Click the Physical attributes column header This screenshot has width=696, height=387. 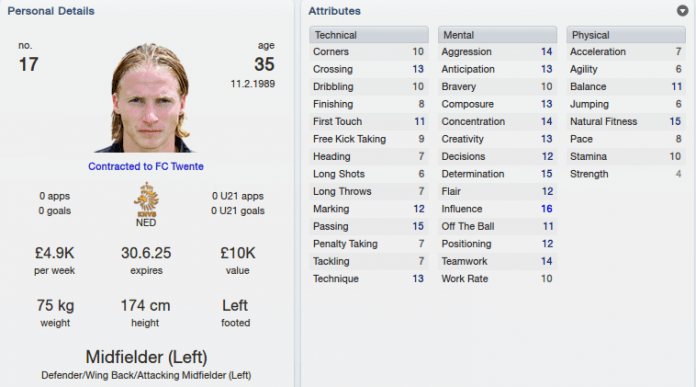[626, 35]
